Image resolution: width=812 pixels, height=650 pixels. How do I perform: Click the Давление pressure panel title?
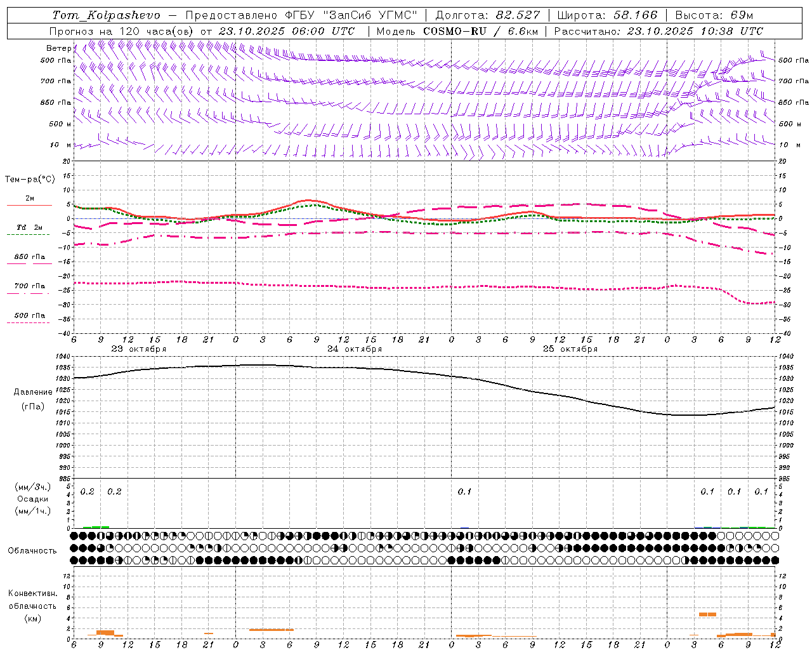(x=33, y=392)
